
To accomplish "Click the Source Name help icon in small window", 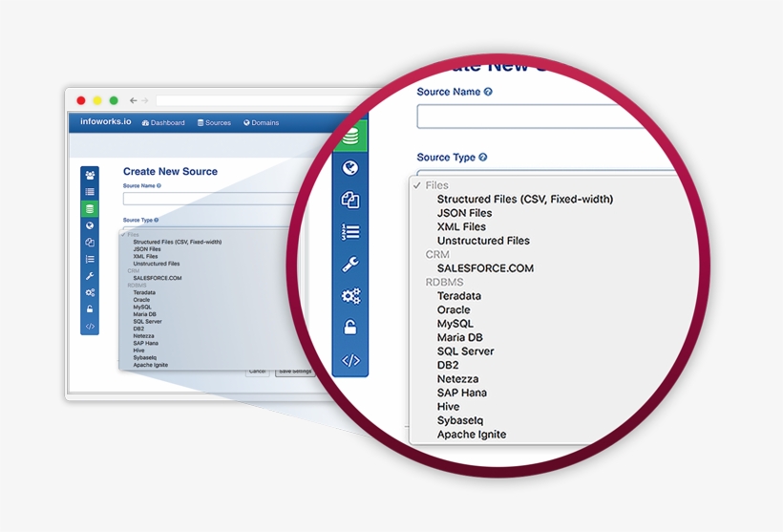I will pos(159,186).
